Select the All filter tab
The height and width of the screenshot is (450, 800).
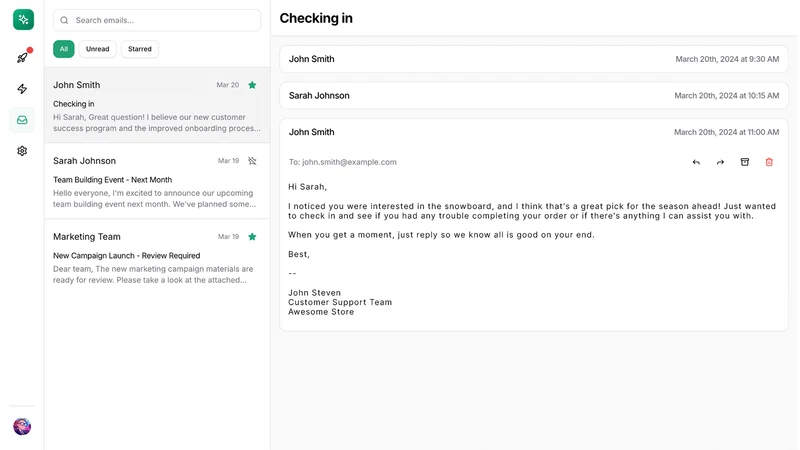coord(64,49)
